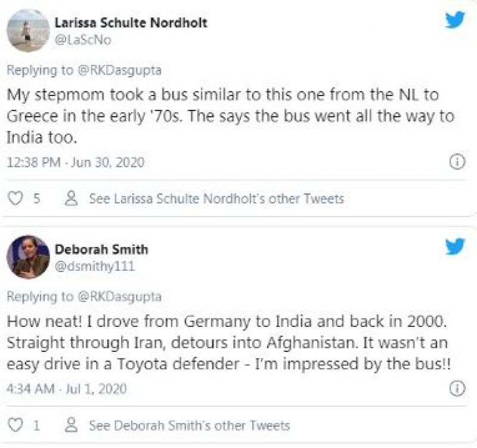Like Larissa Schulte Nordholt's tweet with heart
This screenshot has height=448, width=477.
(x=17, y=199)
